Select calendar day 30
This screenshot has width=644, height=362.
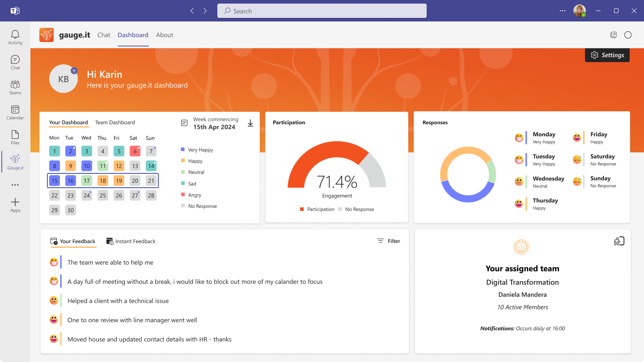point(71,210)
